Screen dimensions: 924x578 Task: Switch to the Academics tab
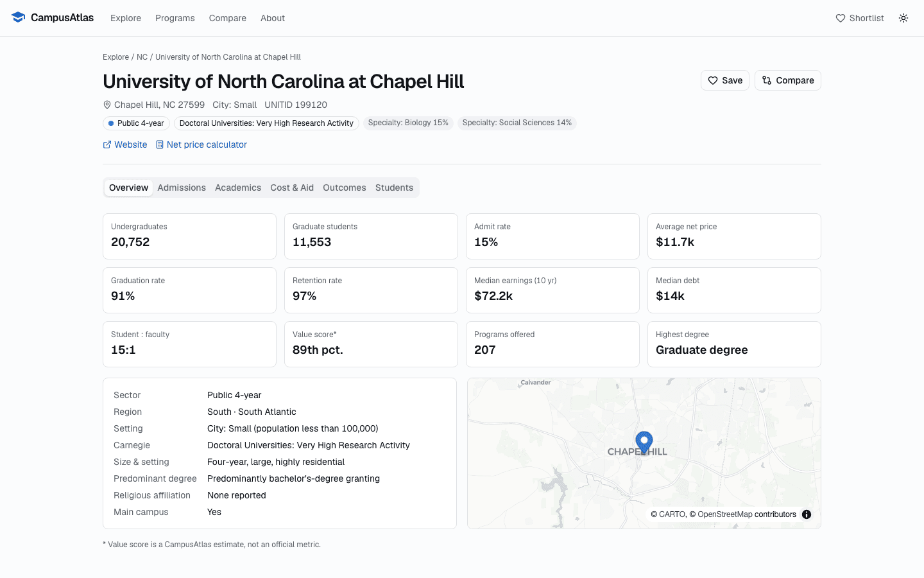(x=238, y=188)
